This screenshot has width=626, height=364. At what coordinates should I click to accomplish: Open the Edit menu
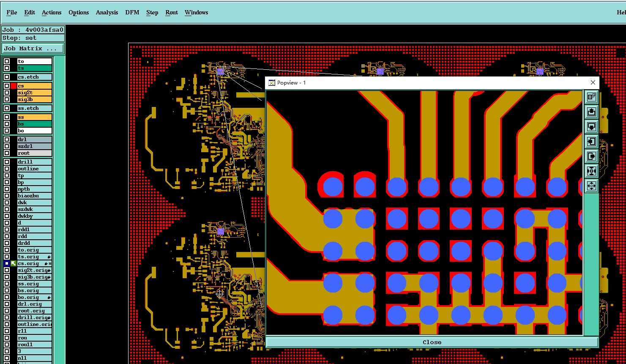tap(30, 12)
